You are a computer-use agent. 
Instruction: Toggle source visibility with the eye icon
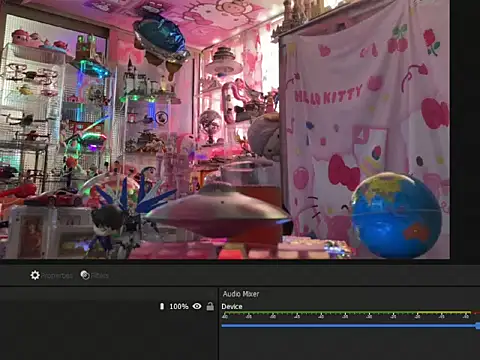197,306
